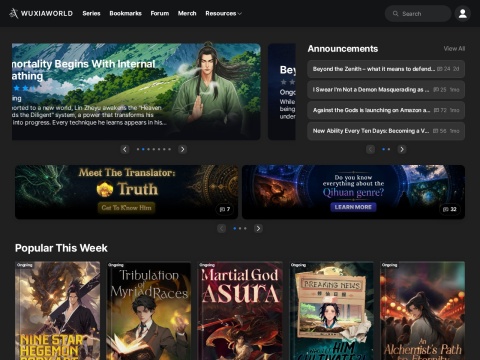The width and height of the screenshot is (480, 360).
Task: Go to next promo banner slide
Action: 258,228
